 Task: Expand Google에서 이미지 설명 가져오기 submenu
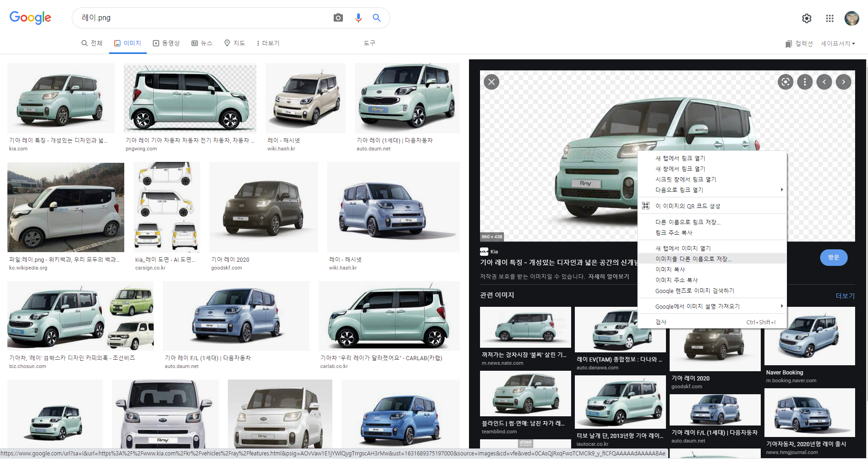(x=712, y=306)
